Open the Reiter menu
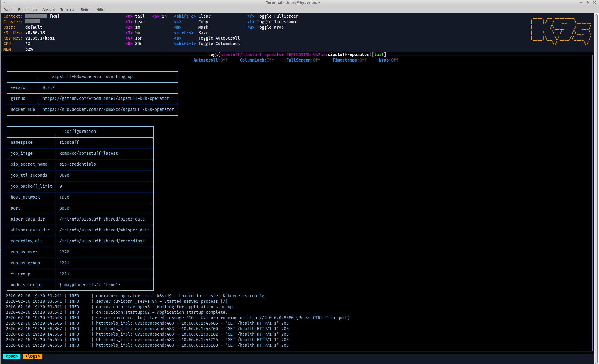Viewport: 599px width, 364px height. (86, 9)
